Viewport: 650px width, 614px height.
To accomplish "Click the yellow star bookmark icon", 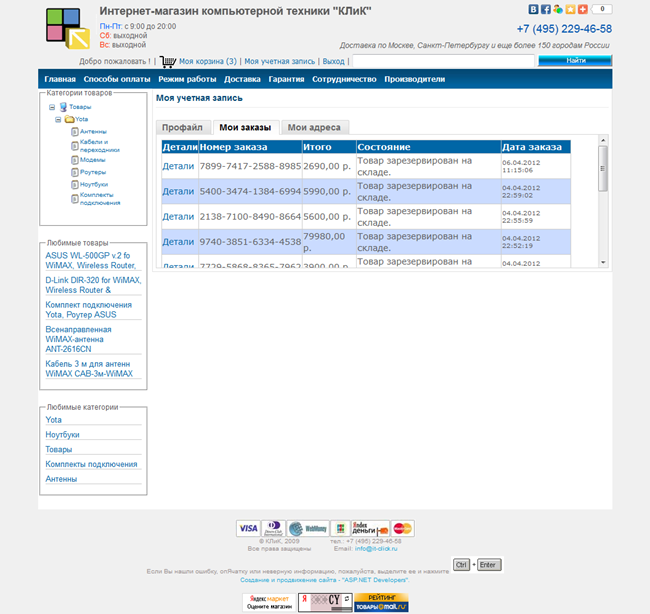I will click(570, 9).
